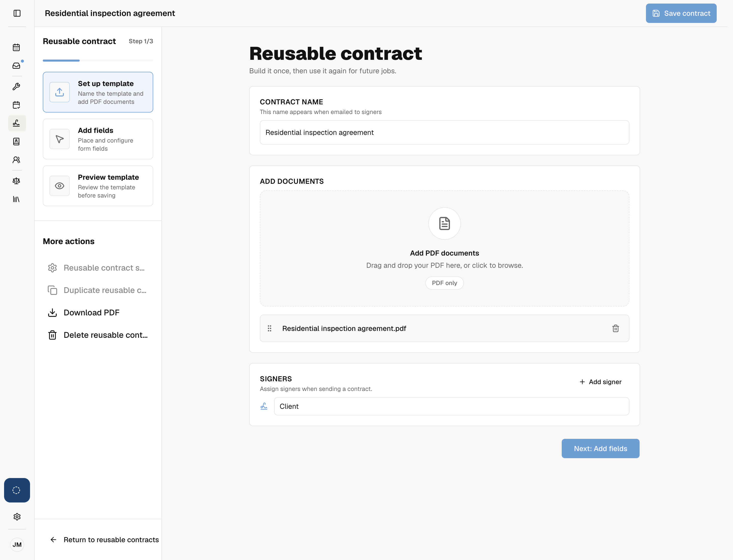This screenshot has width=733, height=560.
Task: Open the signature contracts icon in sidebar
Action: point(17,123)
